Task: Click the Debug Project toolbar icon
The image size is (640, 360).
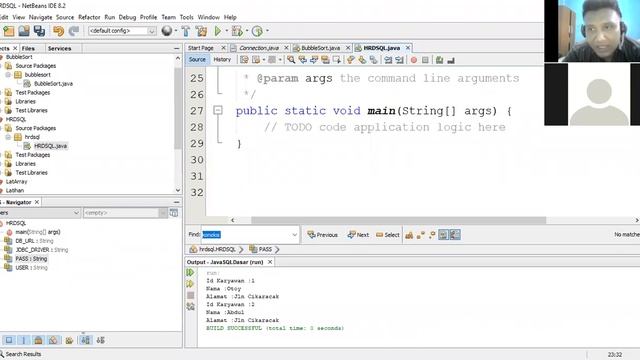Action: (237, 31)
